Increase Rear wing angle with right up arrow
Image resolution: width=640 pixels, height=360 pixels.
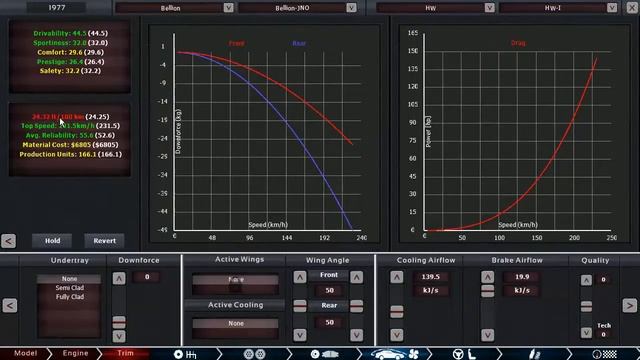coord(356,277)
